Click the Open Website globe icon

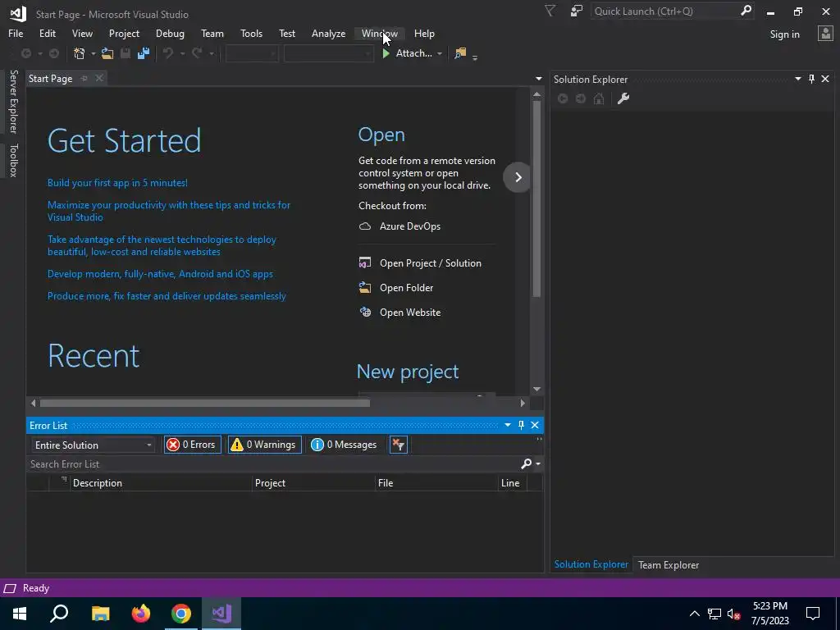pos(365,313)
